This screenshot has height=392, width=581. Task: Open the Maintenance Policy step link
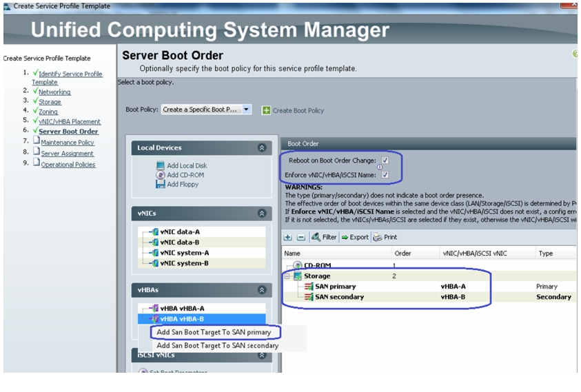68,143
